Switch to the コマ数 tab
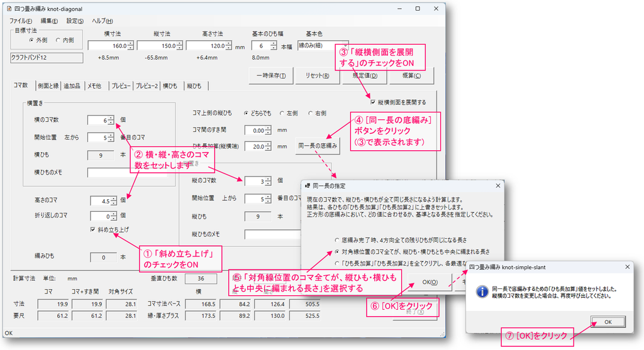644x350 pixels. [21, 85]
